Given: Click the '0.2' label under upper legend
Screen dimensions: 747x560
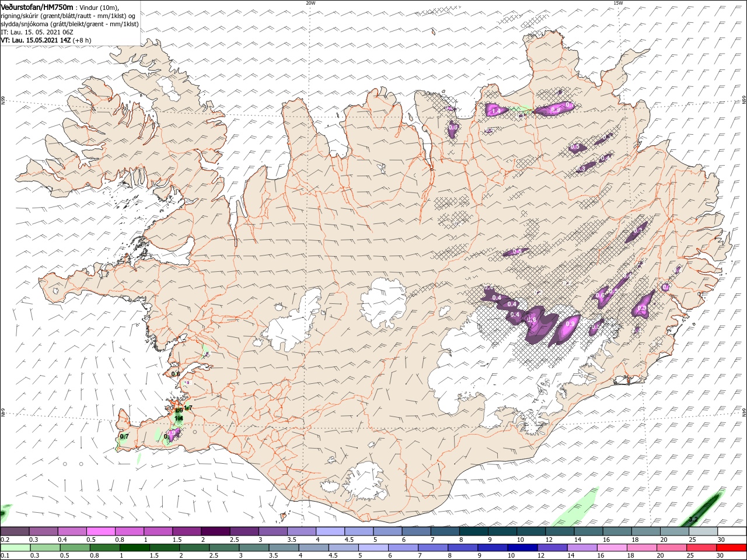Looking at the screenshot, I should point(5,540).
